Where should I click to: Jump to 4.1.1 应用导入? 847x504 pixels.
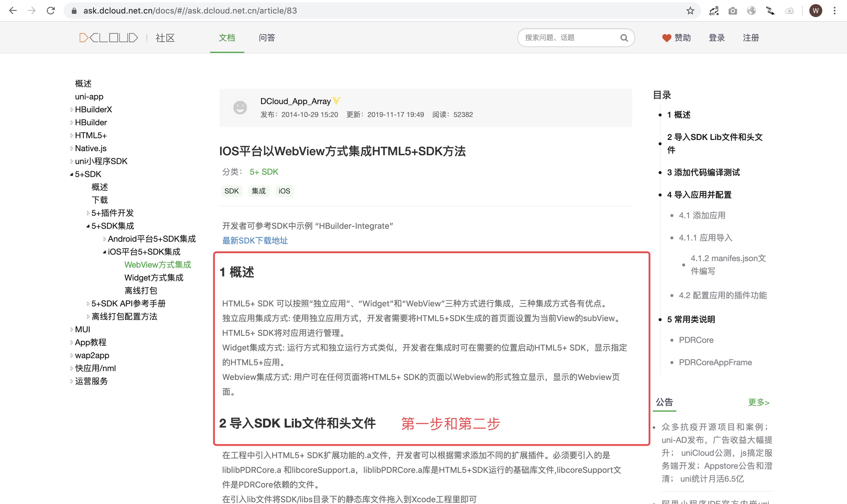coord(705,238)
